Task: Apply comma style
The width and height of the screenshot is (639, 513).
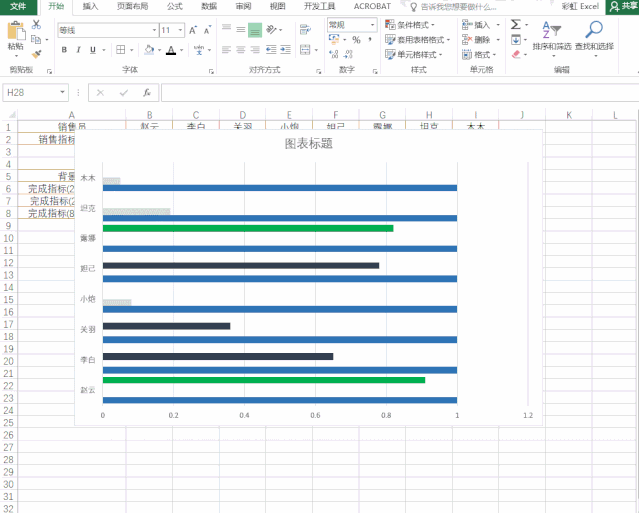Action: [x=370, y=40]
